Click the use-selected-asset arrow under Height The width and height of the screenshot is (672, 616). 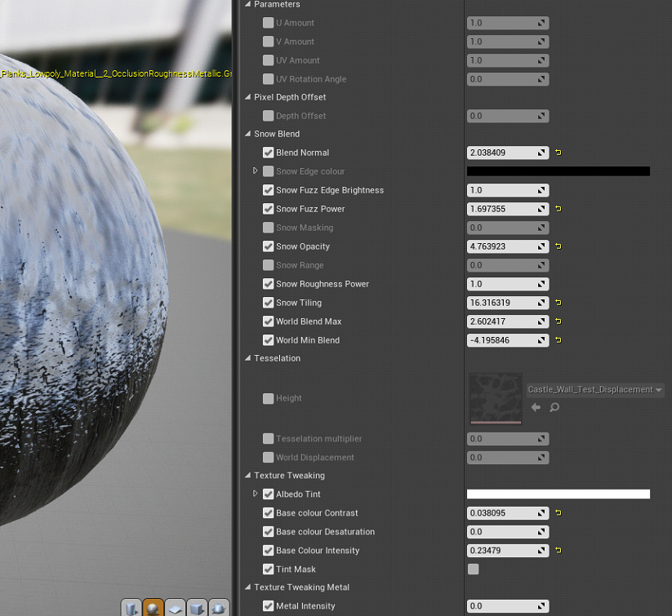[535, 406]
